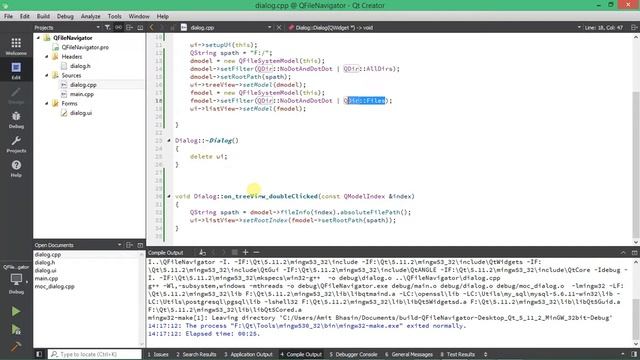Switch to the Issues output tab

click(x=158, y=354)
